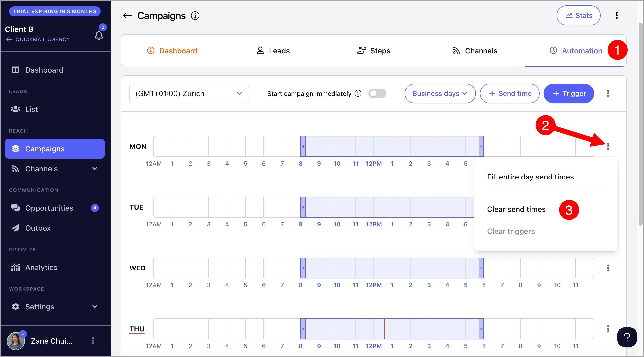
Task: Grab Thursday send window right handle
Action: pos(481,329)
